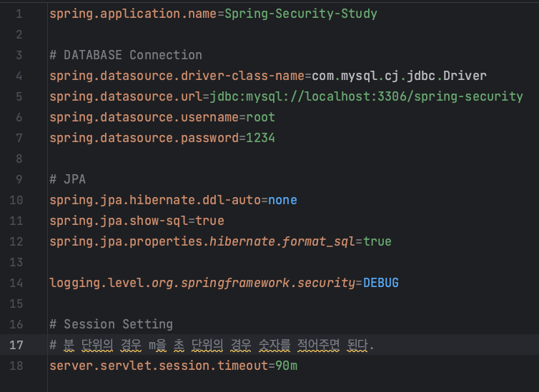Click the # DATABASE Connection comment

click(126, 55)
